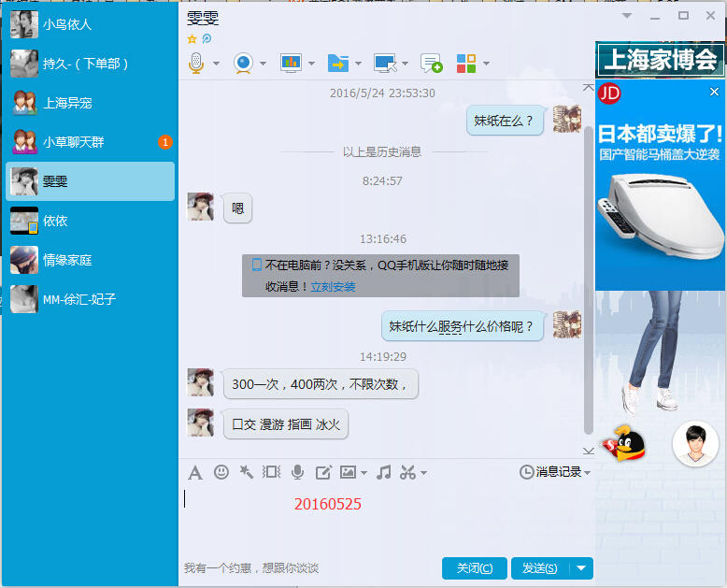Send a picture with image icon

click(348, 472)
